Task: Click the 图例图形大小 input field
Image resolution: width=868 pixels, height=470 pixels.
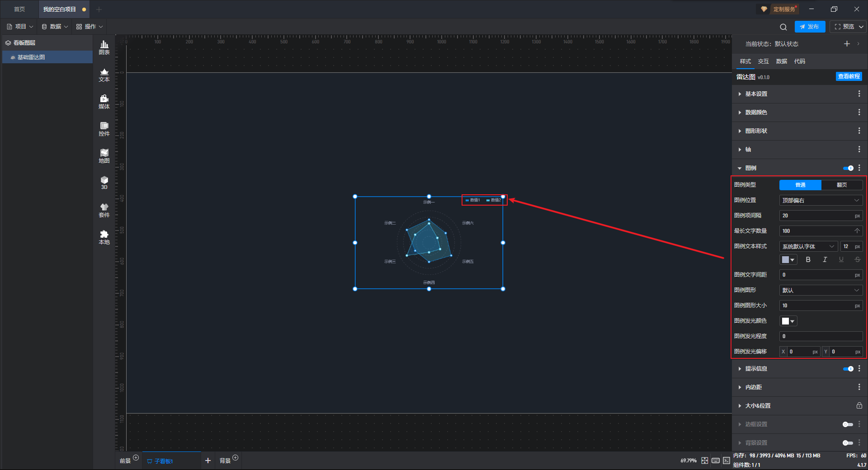Action: pyautogui.click(x=821, y=305)
